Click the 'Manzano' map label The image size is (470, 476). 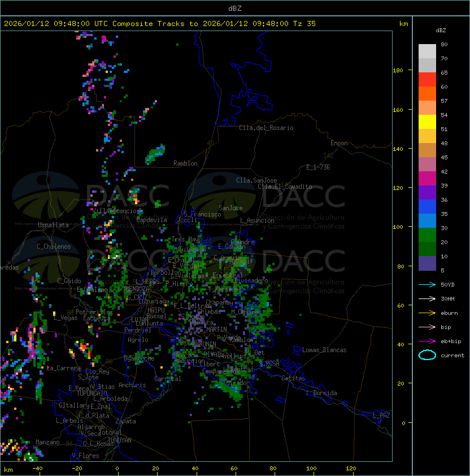pos(47,442)
